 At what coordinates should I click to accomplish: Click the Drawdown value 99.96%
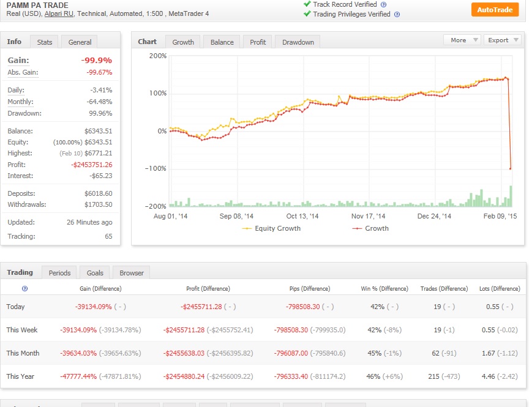(x=100, y=113)
